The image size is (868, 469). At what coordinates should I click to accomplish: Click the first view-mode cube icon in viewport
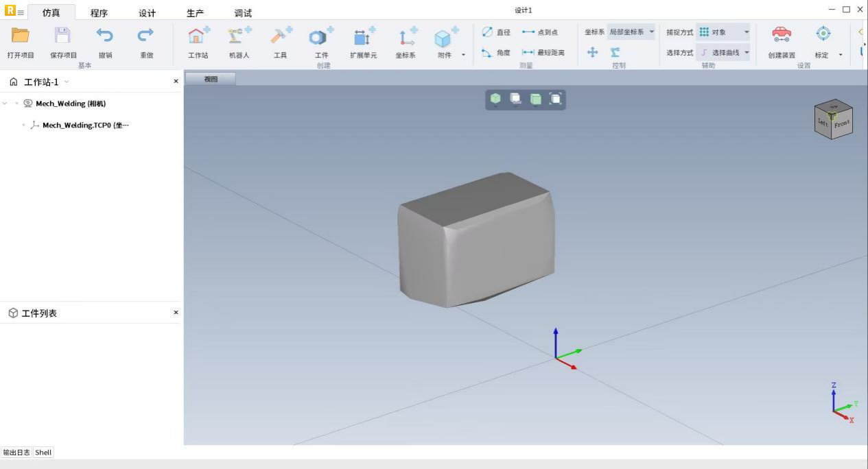click(495, 99)
